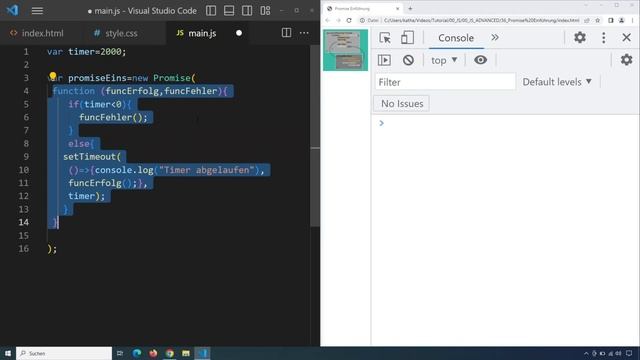Click the unsaved dot on main.js tab

239,33
